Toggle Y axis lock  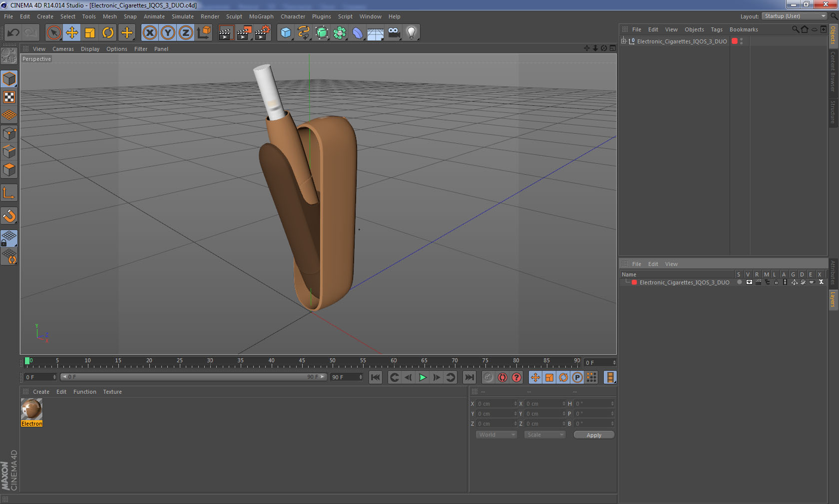tap(168, 33)
